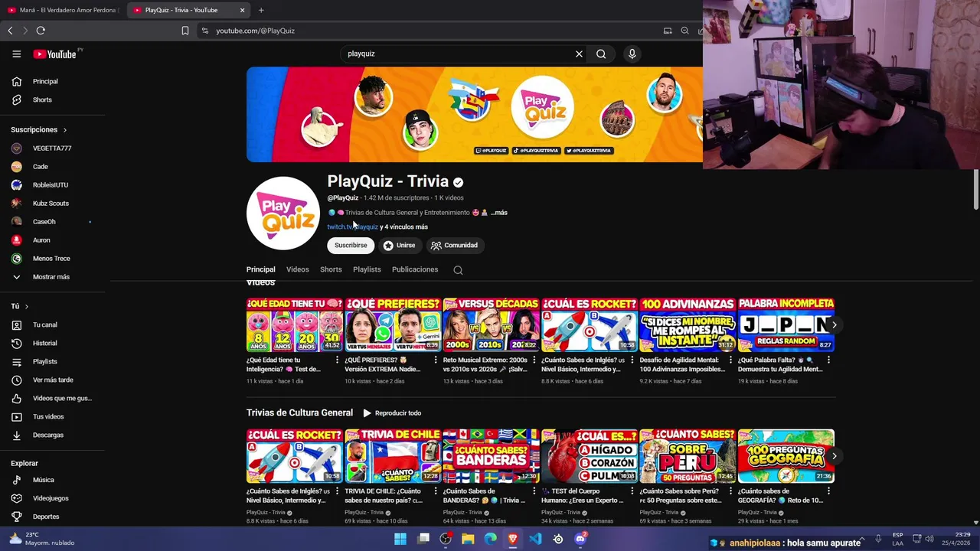This screenshot has width=980, height=551.
Task: Expand the Tú section arrow
Action: [27, 306]
